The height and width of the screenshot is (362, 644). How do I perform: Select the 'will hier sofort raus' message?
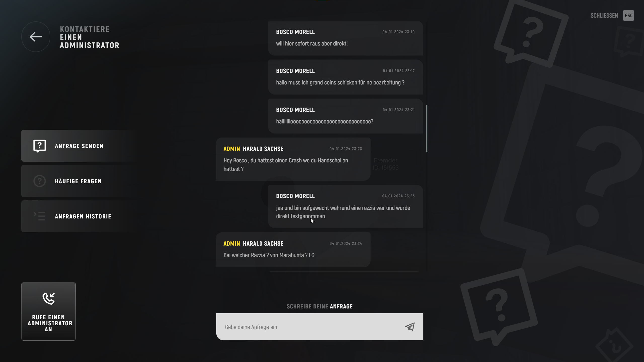[x=346, y=38]
